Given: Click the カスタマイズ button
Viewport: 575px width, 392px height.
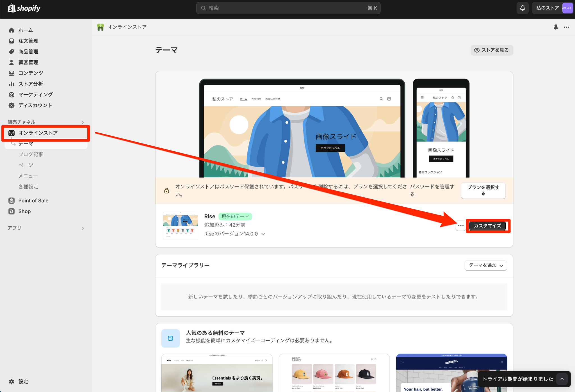Looking at the screenshot, I should tap(487, 226).
